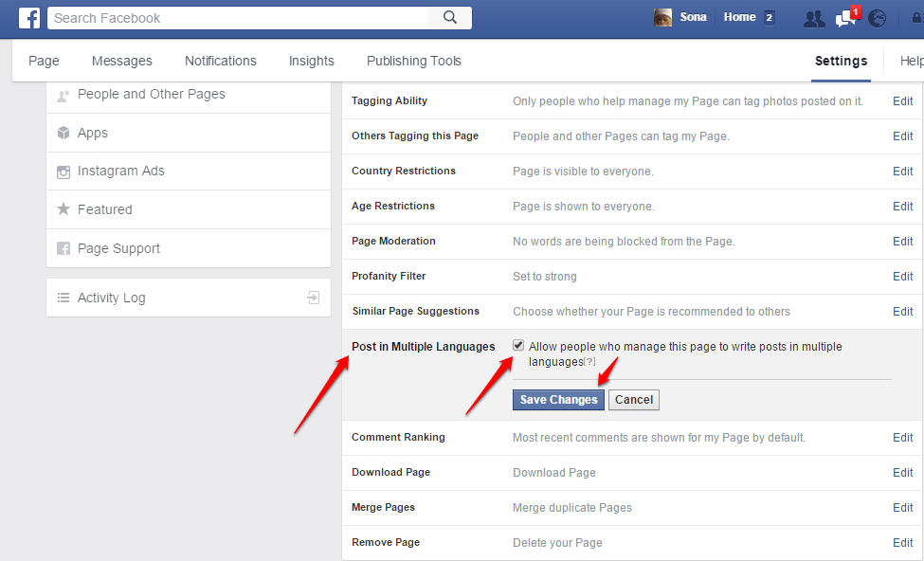The height and width of the screenshot is (561, 924).
Task: Click the Instagram Ads camera icon
Action: coord(63,172)
